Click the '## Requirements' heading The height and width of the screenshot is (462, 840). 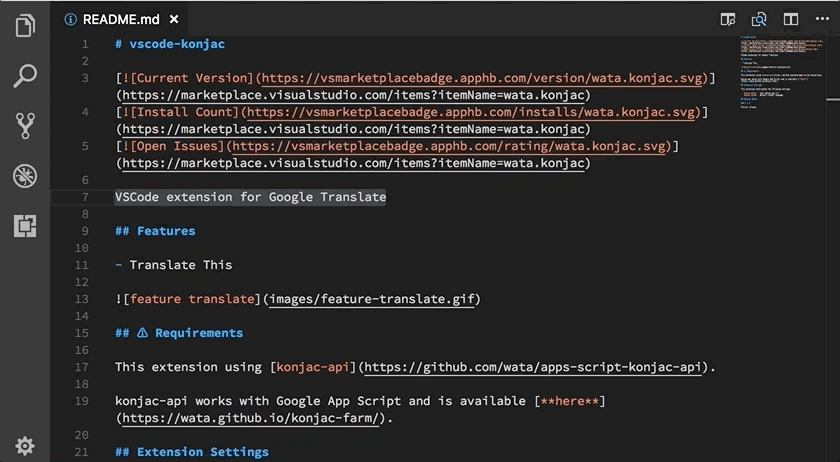click(179, 333)
